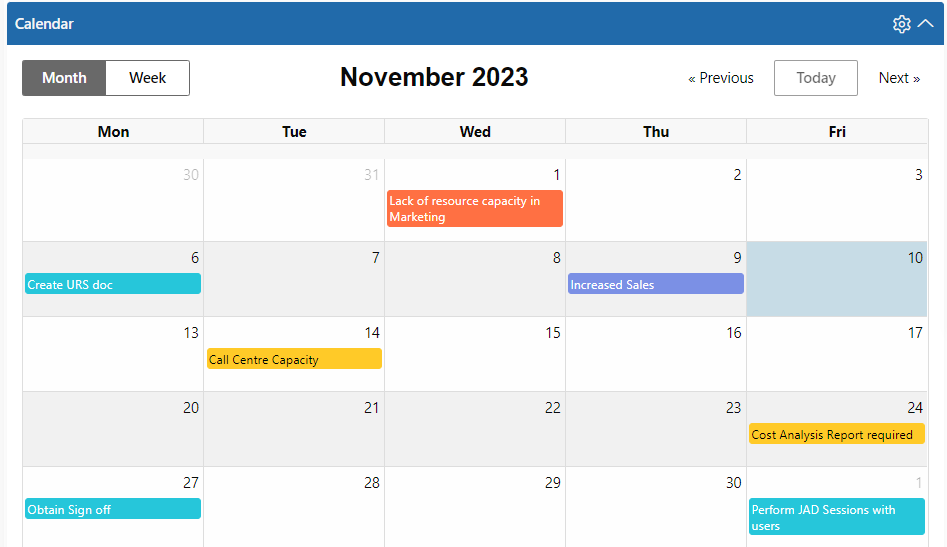
Task: Open 'Lack of resource capacity in Marketing' event
Action: [475, 209]
